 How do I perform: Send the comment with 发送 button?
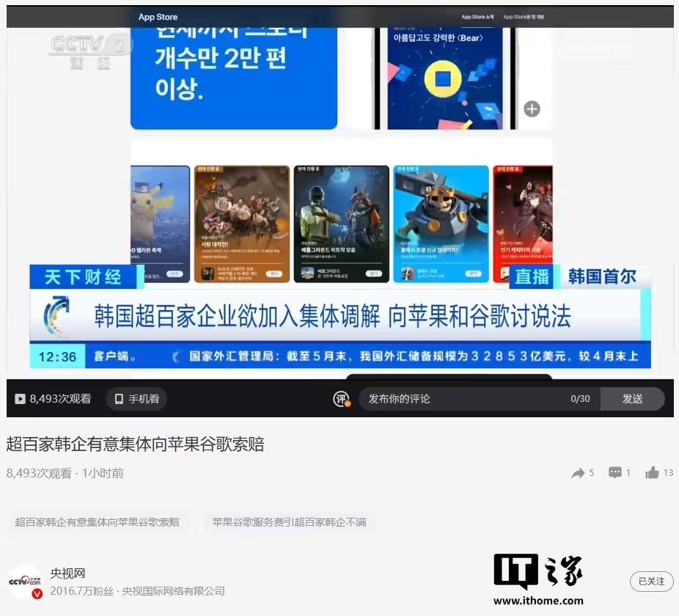pos(632,399)
